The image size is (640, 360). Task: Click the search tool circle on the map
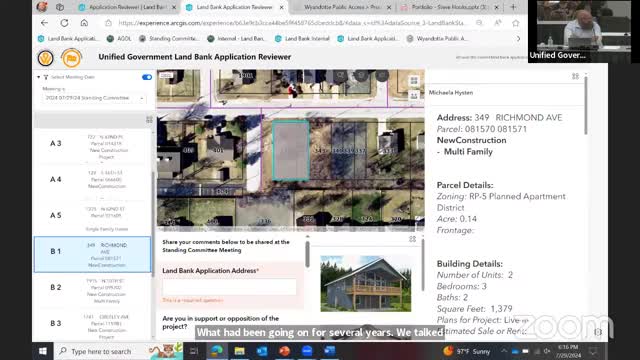pos(340,75)
